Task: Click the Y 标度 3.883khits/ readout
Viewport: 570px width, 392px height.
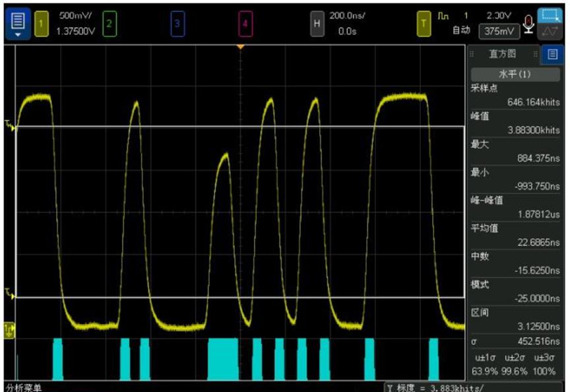Action: click(x=435, y=387)
